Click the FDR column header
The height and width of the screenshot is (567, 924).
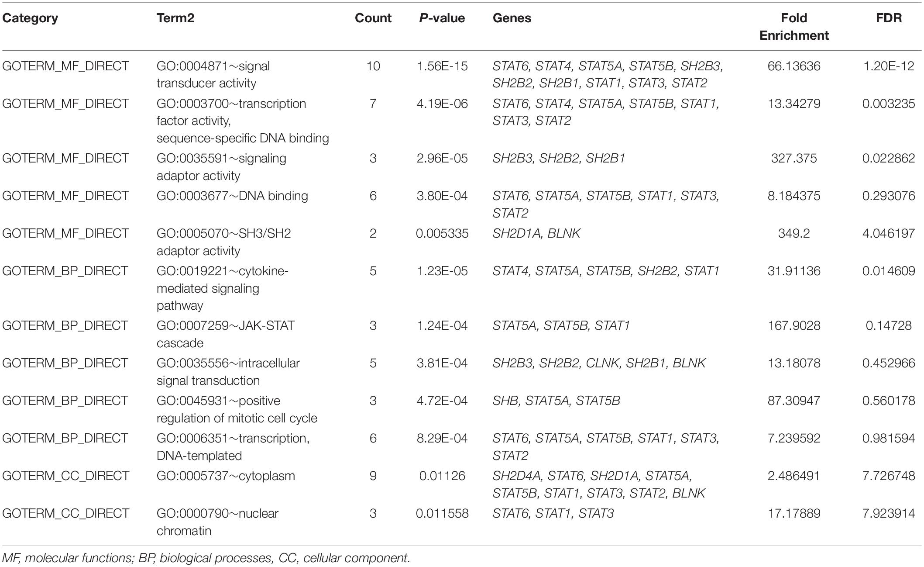(889, 18)
